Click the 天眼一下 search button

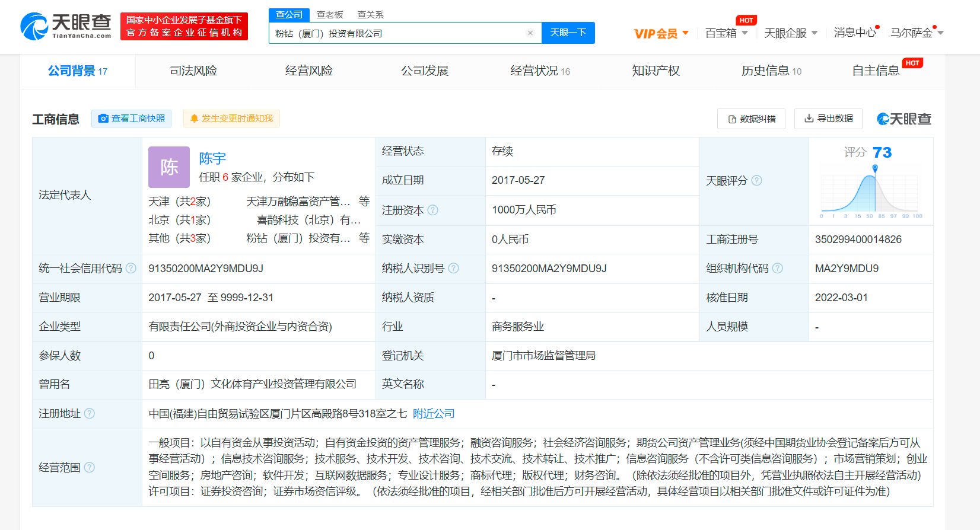click(x=568, y=33)
